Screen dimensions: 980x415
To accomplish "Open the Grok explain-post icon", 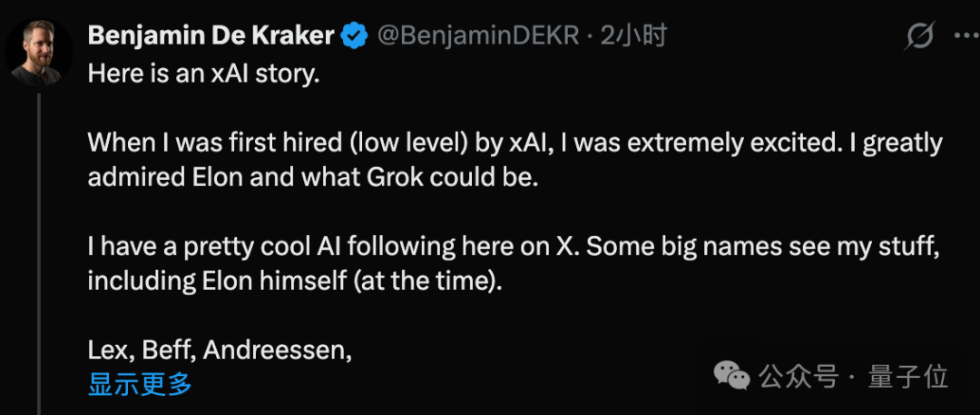I will point(919,36).
